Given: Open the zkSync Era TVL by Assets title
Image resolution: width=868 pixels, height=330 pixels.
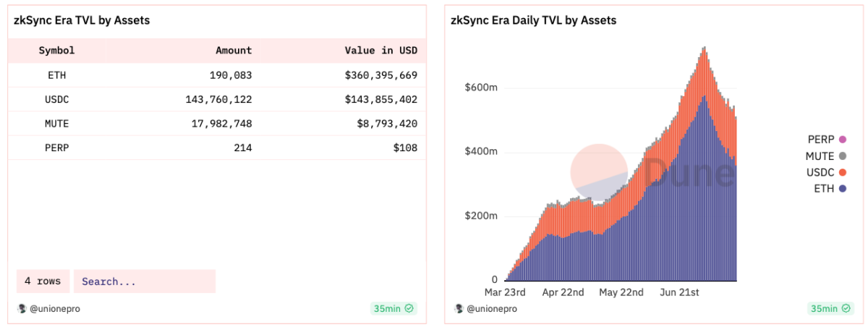Looking at the screenshot, I should pyautogui.click(x=82, y=21).
